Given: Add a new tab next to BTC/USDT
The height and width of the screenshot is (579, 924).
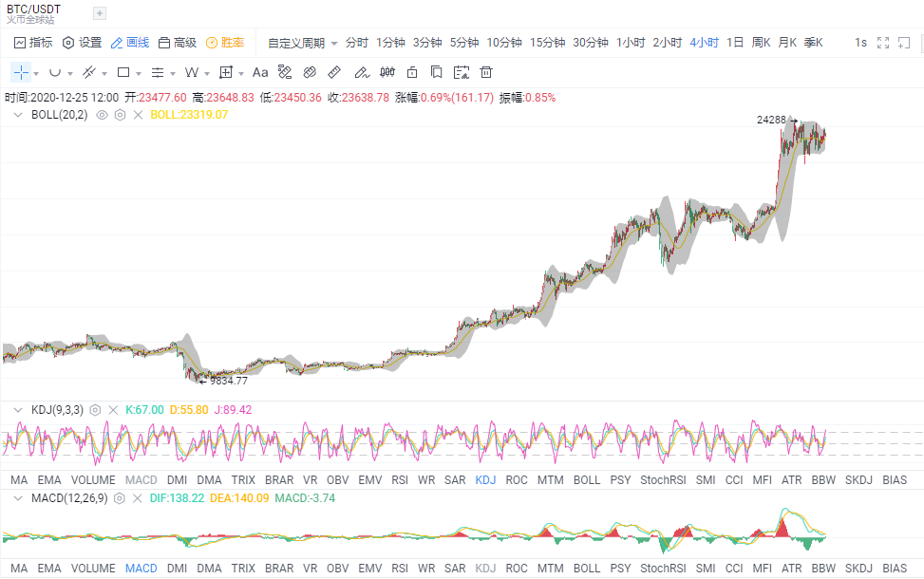Looking at the screenshot, I should pyautogui.click(x=100, y=13).
